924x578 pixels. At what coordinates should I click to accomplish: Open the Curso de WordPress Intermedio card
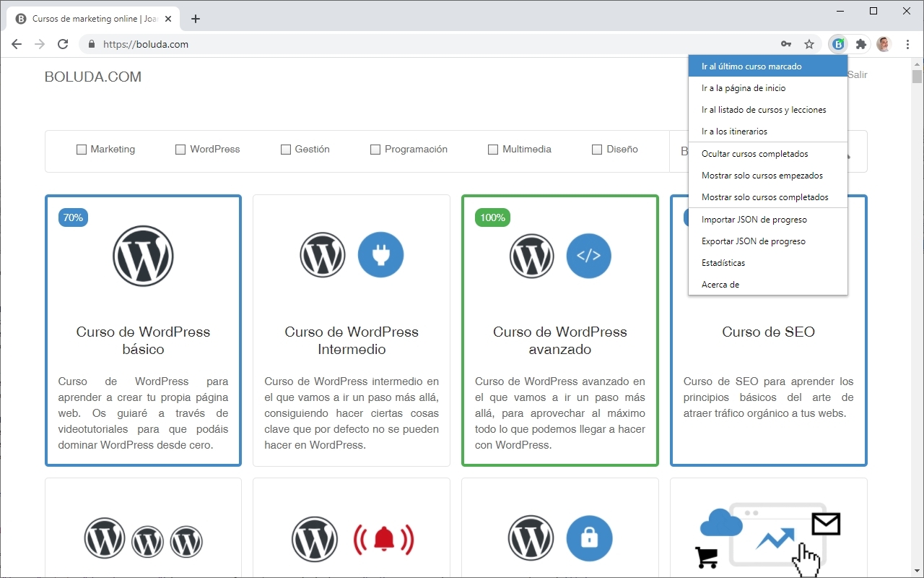click(352, 331)
